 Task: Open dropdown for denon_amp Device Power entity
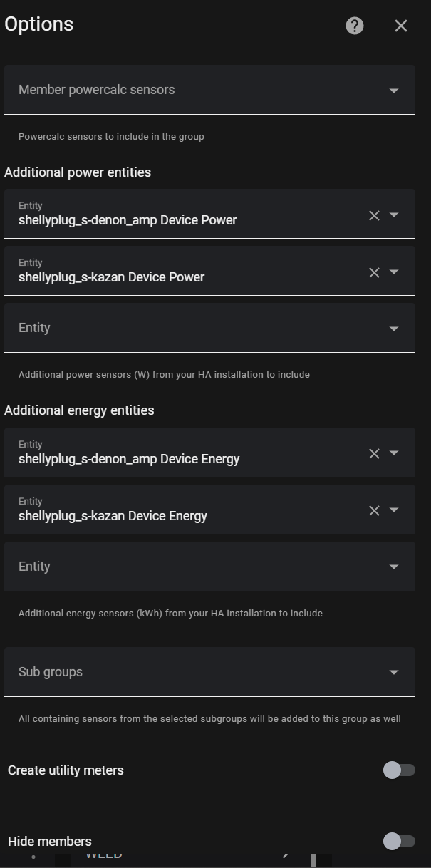tap(393, 215)
